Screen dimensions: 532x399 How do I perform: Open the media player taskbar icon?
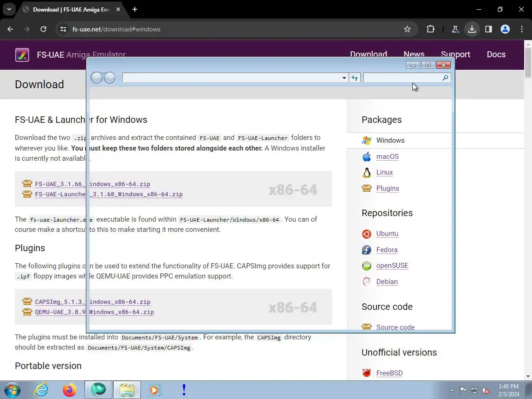pyautogui.click(x=155, y=390)
